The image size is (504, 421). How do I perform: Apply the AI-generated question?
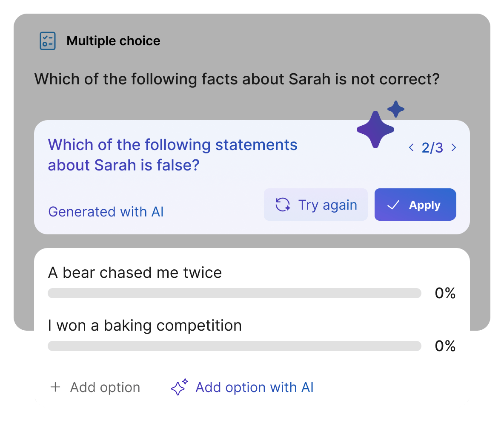pos(415,205)
